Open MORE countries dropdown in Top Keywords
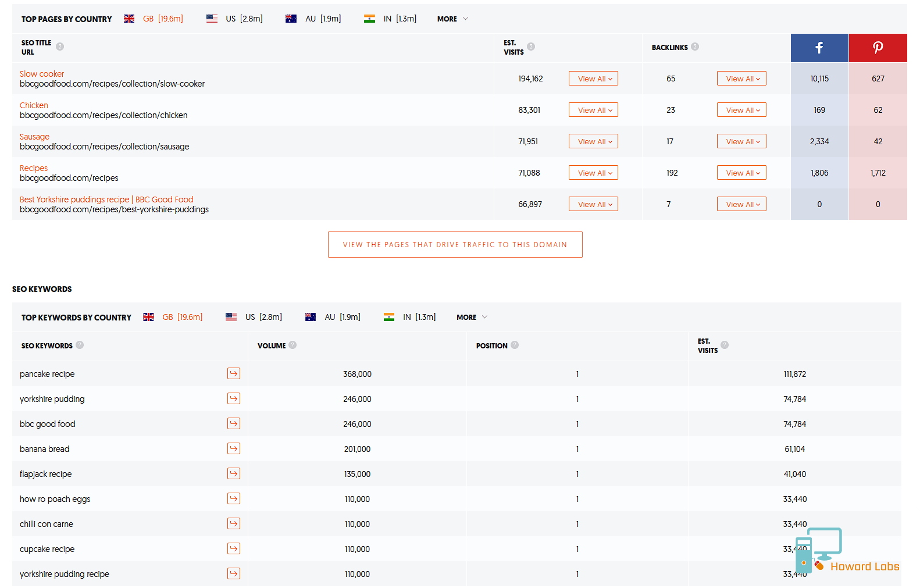920x588 pixels. click(472, 317)
